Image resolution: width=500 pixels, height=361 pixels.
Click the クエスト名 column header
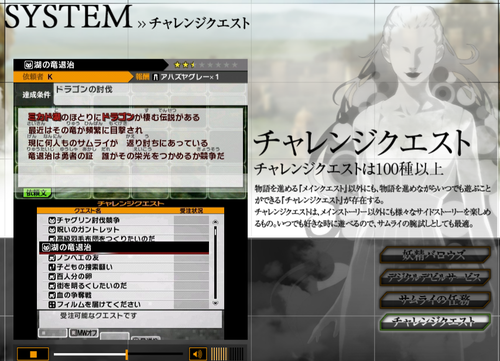point(87,210)
